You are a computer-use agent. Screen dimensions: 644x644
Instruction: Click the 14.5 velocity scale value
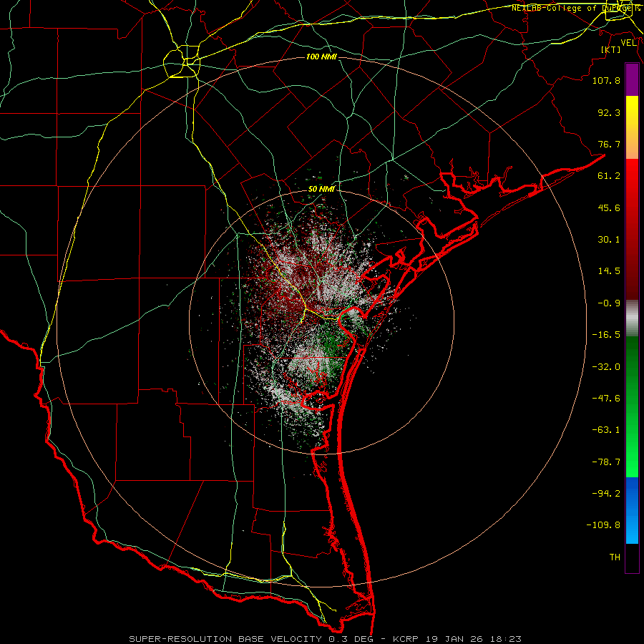coord(609,271)
